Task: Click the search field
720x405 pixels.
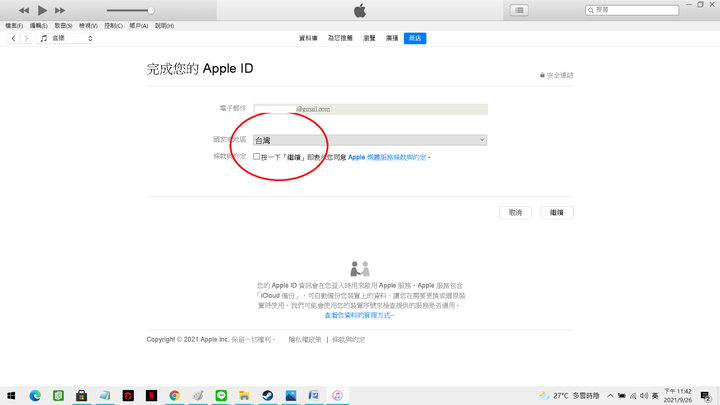Action: 632,10
